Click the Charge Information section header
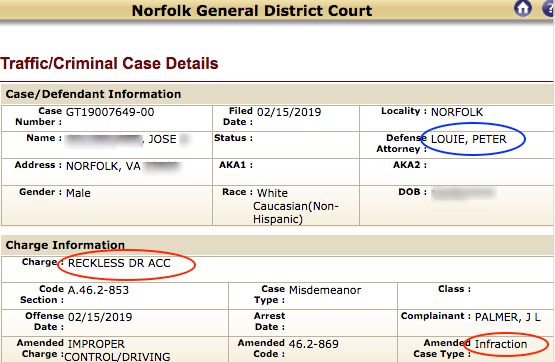This screenshot has width=555, height=362. (x=65, y=245)
